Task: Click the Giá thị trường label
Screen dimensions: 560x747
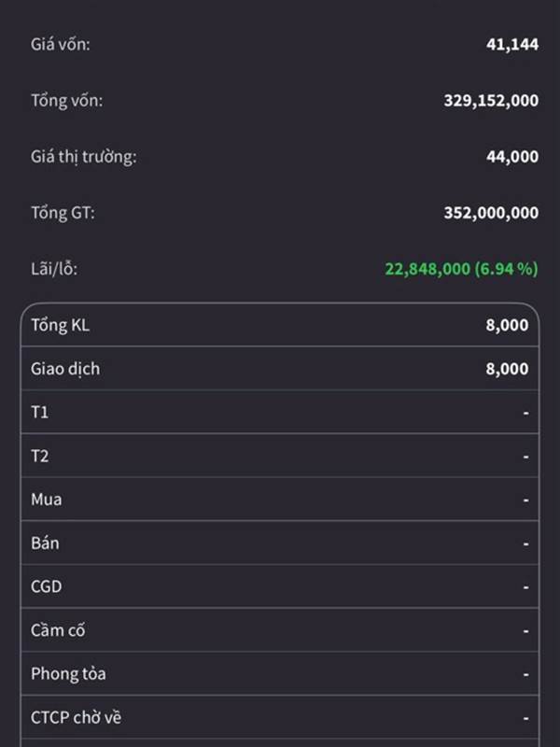Action: 84,157
